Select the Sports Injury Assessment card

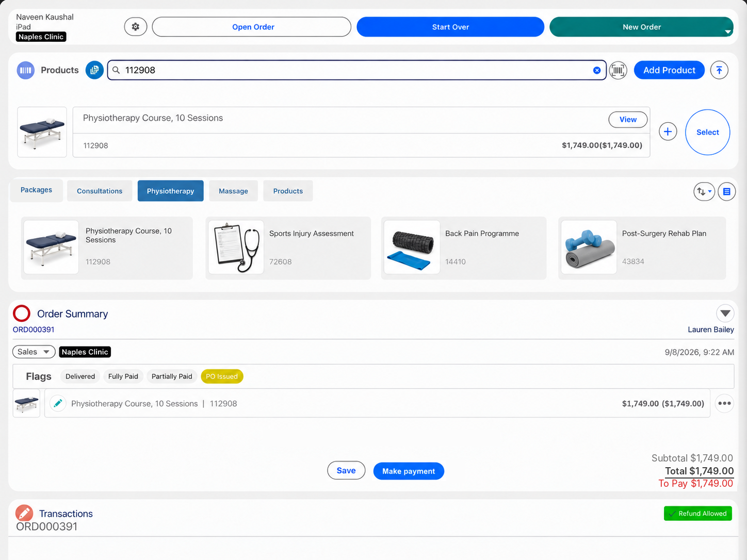(288, 248)
